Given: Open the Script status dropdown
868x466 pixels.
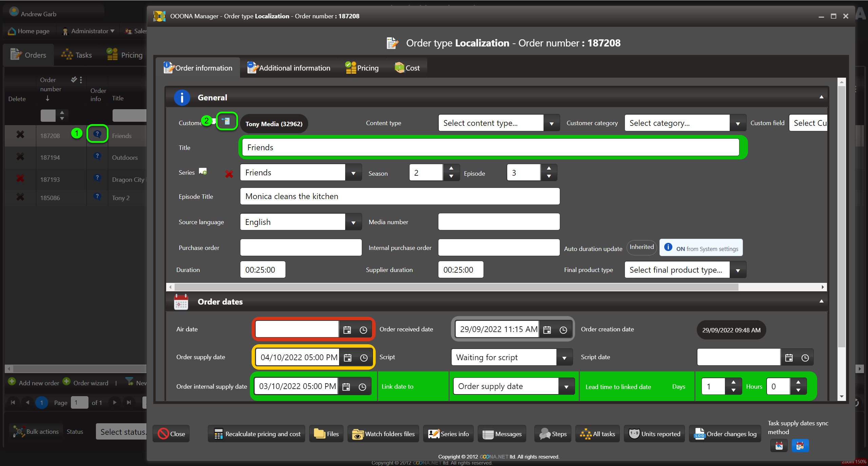Looking at the screenshot, I should point(564,358).
